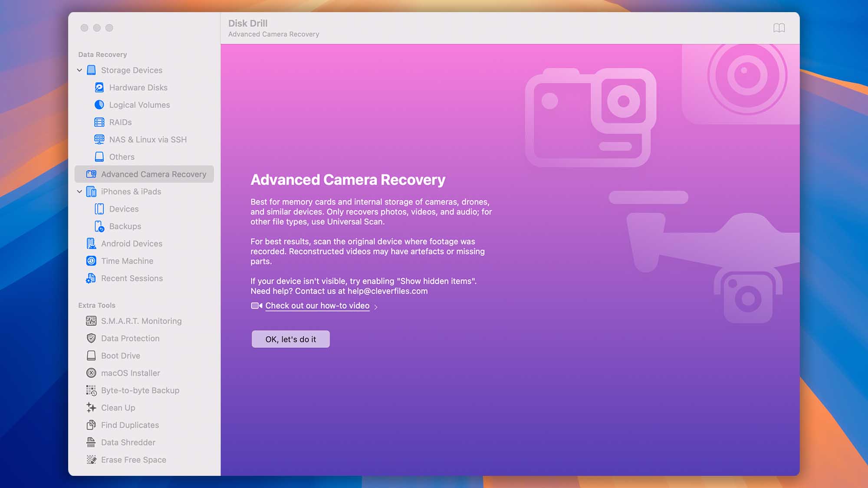Open Byte-to-byte Backup tool

click(x=144, y=390)
